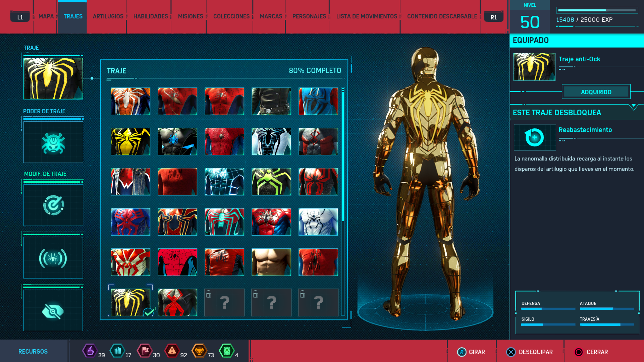Image resolution: width=644 pixels, height=362 pixels.
Task: Click the orange challenge token icon
Action: pyautogui.click(x=199, y=351)
